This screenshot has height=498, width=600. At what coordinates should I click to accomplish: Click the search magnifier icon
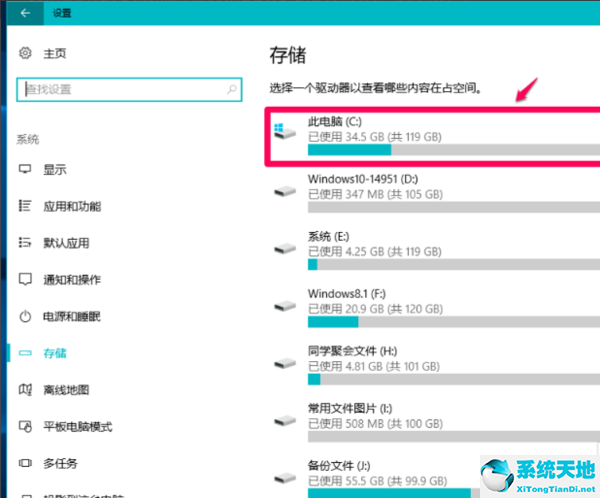[x=232, y=90]
